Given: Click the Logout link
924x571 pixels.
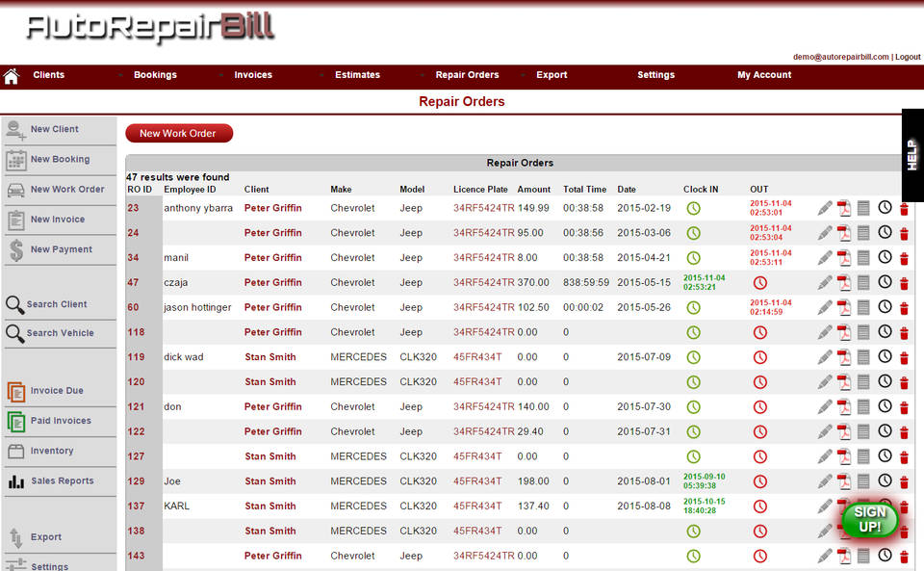Looking at the screenshot, I should click(908, 57).
